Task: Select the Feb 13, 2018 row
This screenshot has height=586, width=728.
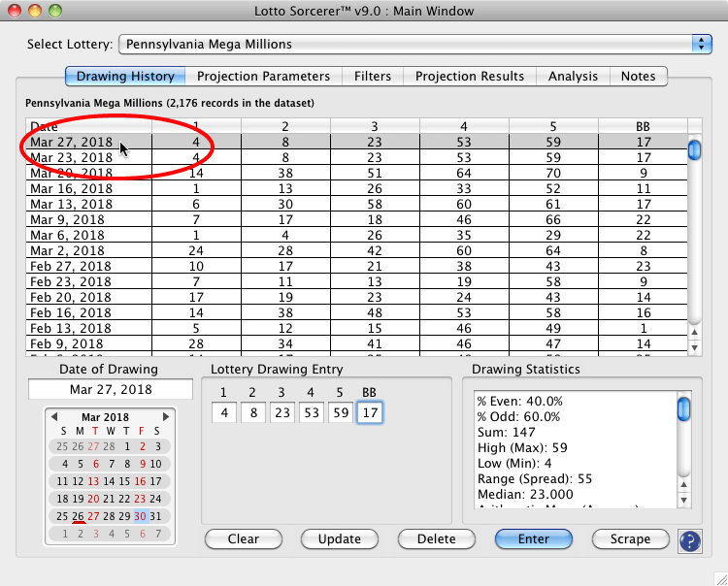Action: pos(356,328)
